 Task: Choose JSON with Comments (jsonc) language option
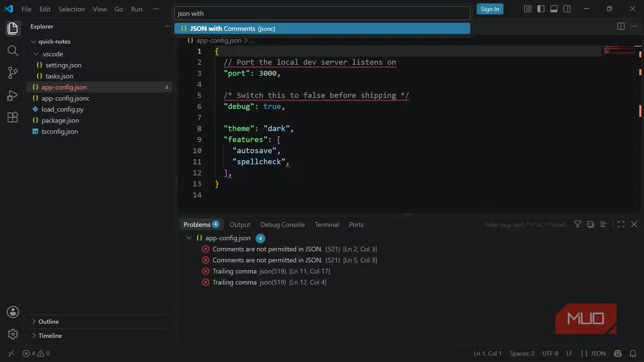click(x=322, y=29)
